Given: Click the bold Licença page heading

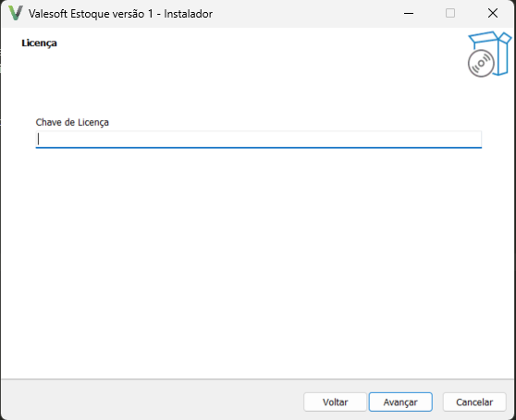Looking at the screenshot, I should (x=39, y=43).
